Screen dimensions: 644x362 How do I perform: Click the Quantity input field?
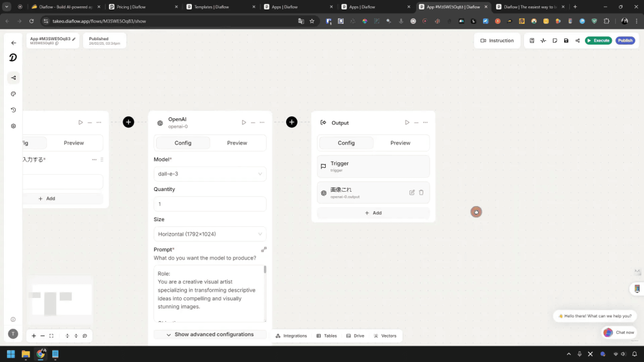tap(210, 204)
